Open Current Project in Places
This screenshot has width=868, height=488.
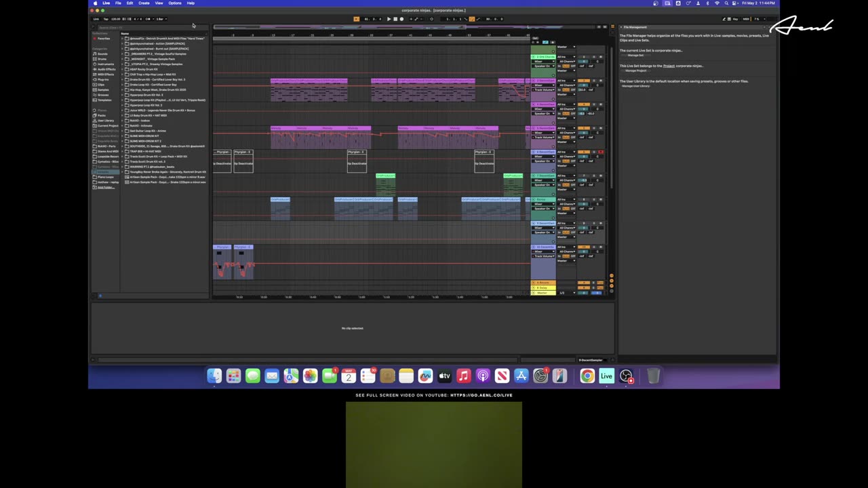107,125
